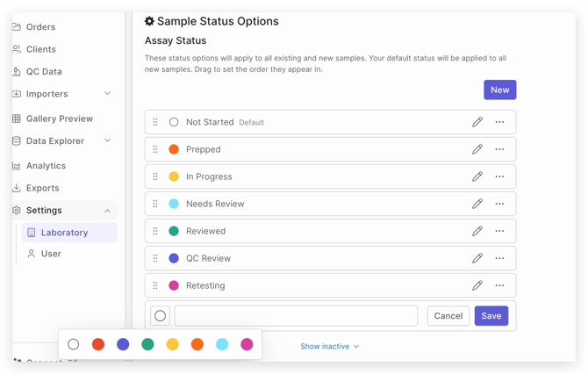The height and width of the screenshot is (374, 588).
Task: Collapse the Settings section
Action: click(x=107, y=211)
